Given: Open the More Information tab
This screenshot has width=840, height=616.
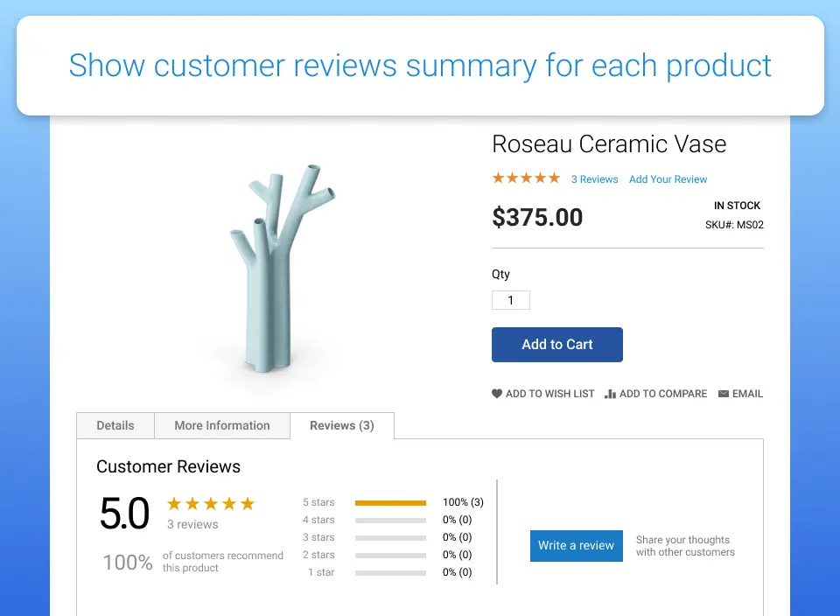Looking at the screenshot, I should coord(221,425).
